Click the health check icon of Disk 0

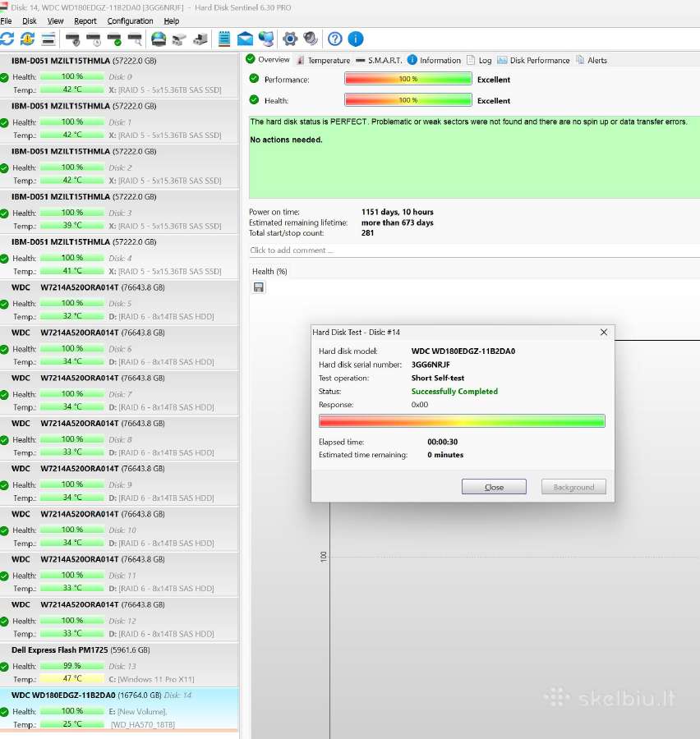click(4, 77)
